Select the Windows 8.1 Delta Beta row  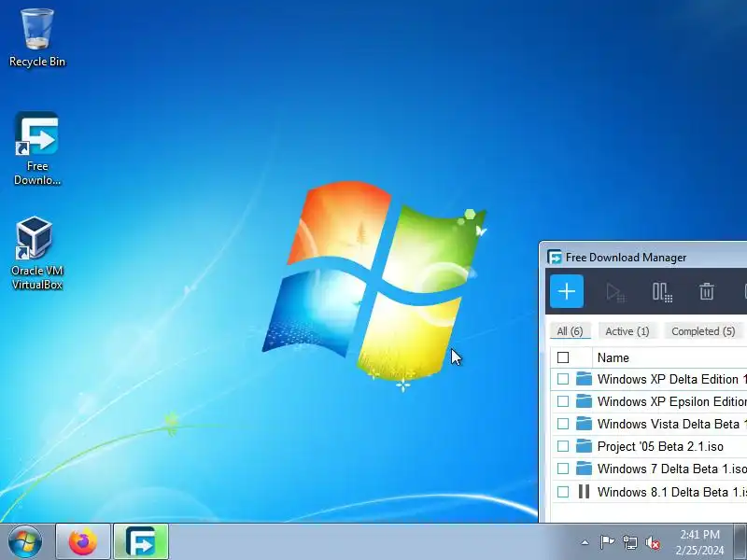click(649, 492)
